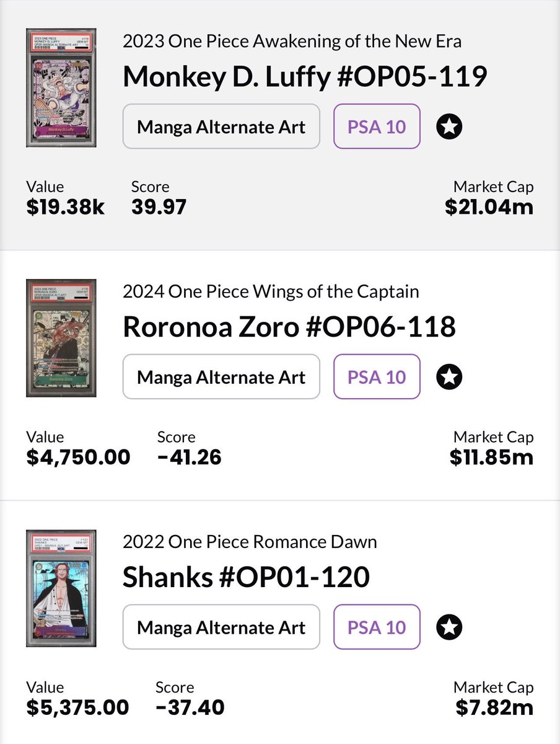Click 2024 One Piece Wings of the Captain set
This screenshot has height=744, width=560.
[x=271, y=291]
